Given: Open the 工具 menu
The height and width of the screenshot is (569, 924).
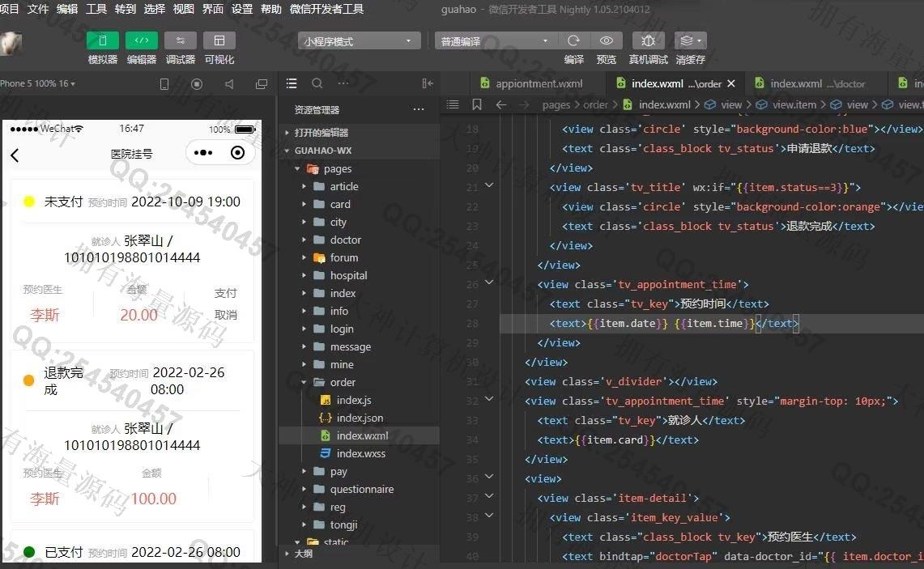Looking at the screenshot, I should tap(96, 9).
